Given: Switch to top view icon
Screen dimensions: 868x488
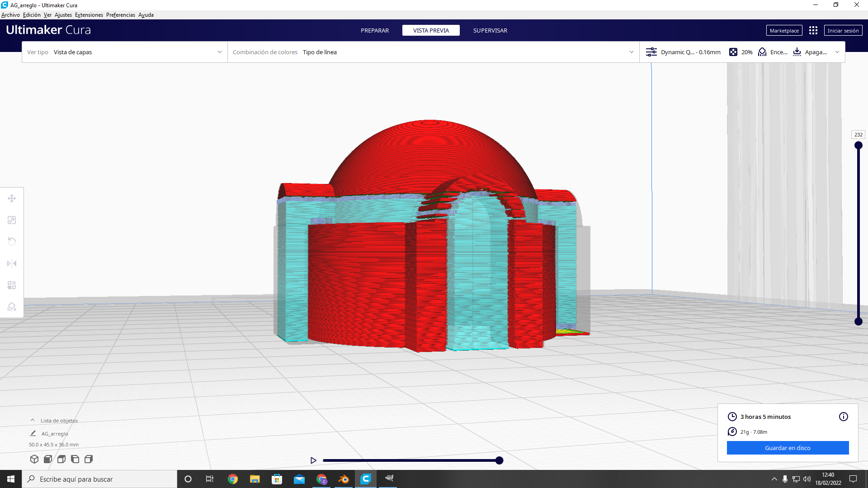Looking at the screenshot, I should [61, 459].
